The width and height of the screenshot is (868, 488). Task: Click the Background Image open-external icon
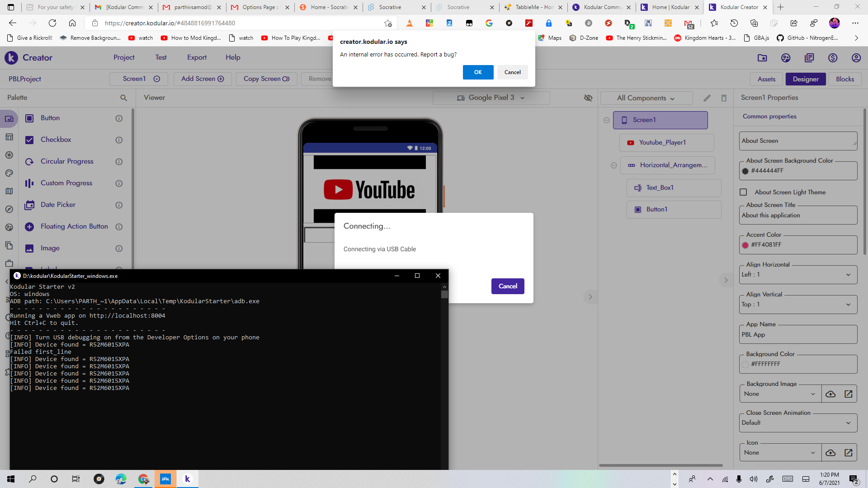click(849, 394)
